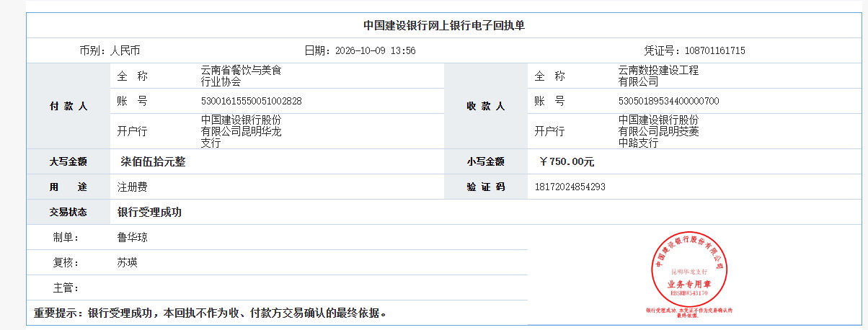Click the 重要提示 notice line at the bottom
Image resolution: width=868 pixels, height=330 pixels.
tap(211, 313)
